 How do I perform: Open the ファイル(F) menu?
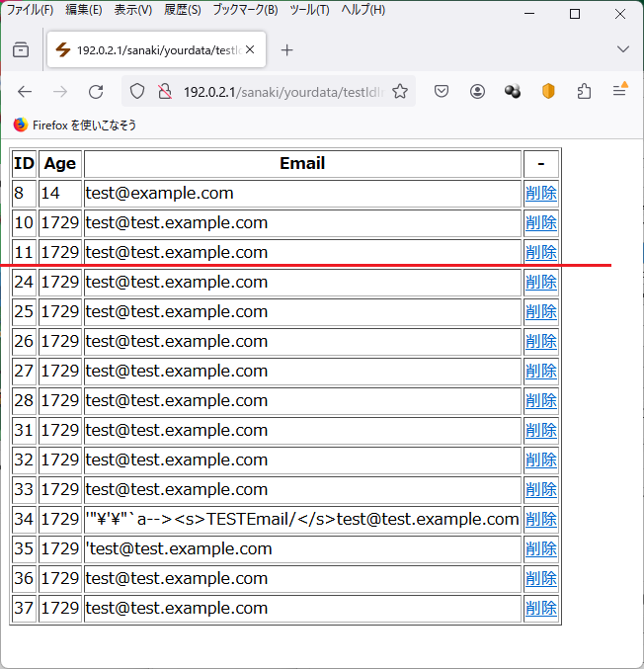pos(30,10)
